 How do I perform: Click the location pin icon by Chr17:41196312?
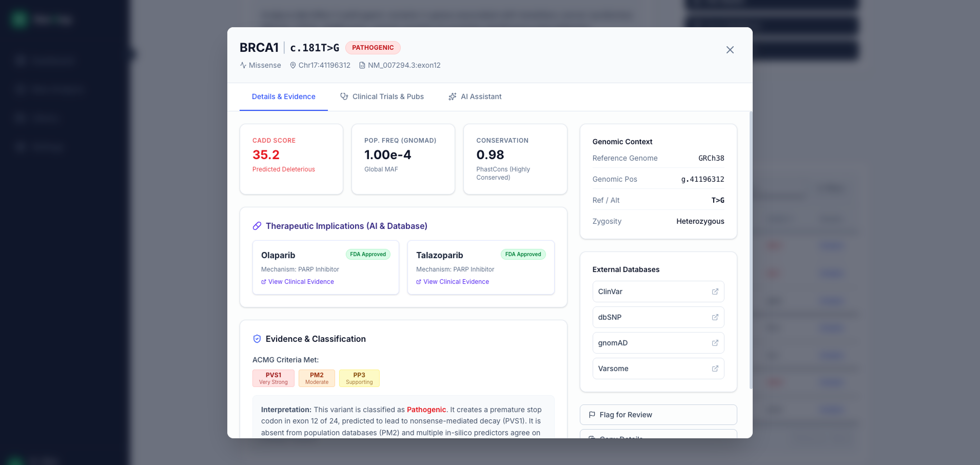(x=293, y=65)
